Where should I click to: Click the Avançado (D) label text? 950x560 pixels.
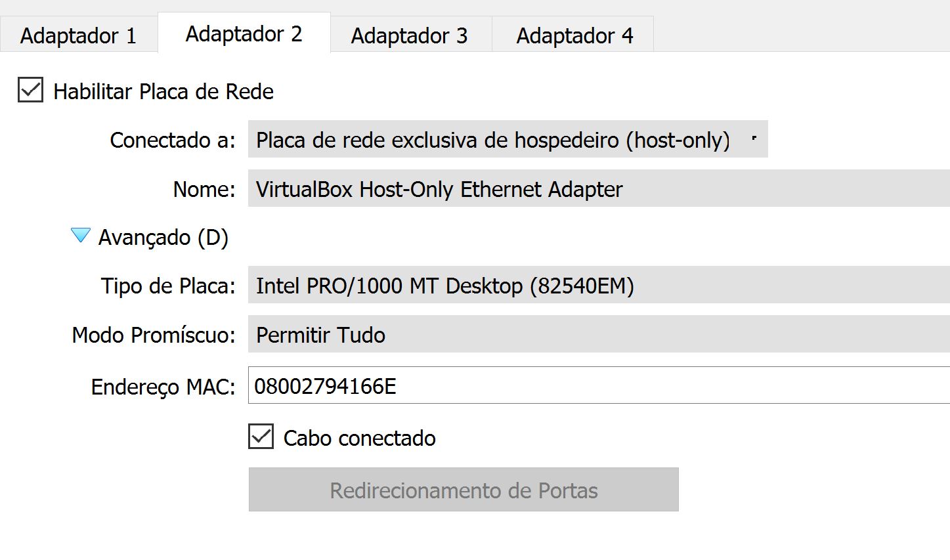(163, 237)
